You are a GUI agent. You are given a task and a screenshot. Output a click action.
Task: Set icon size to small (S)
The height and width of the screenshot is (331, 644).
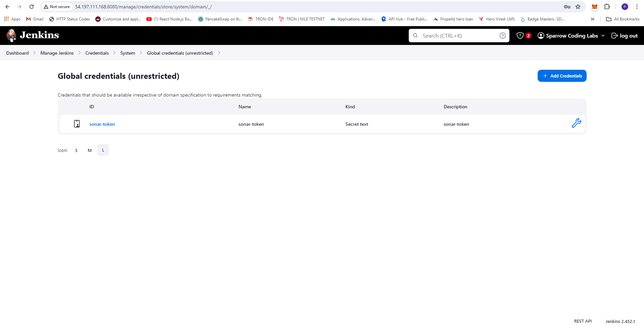click(x=76, y=150)
